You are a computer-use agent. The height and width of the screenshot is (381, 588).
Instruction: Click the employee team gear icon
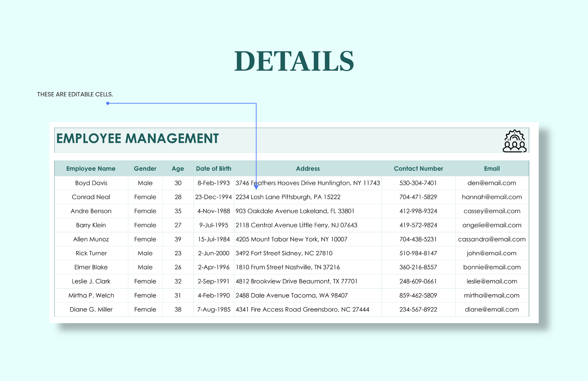514,141
